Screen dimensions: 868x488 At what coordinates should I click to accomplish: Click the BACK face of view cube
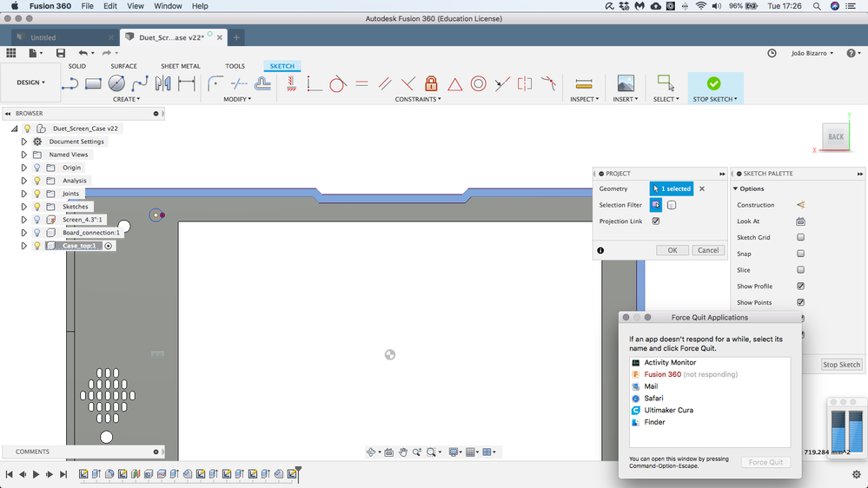(836, 136)
